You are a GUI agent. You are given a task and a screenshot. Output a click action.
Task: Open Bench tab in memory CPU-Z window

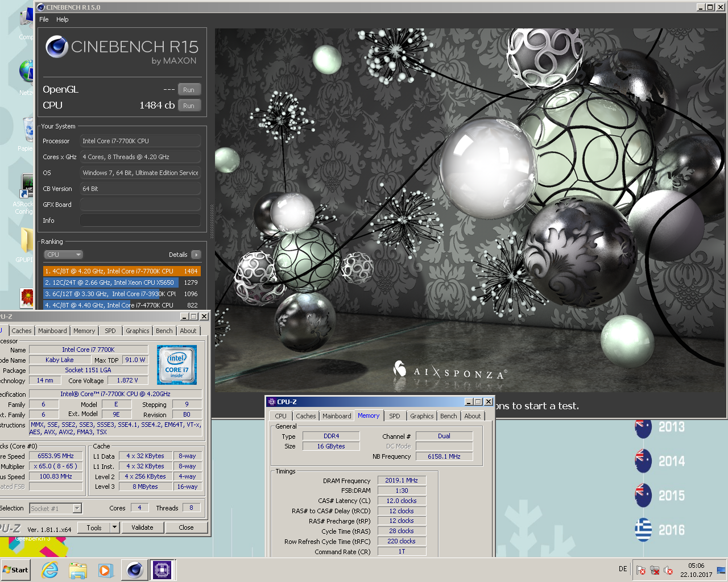click(x=449, y=416)
